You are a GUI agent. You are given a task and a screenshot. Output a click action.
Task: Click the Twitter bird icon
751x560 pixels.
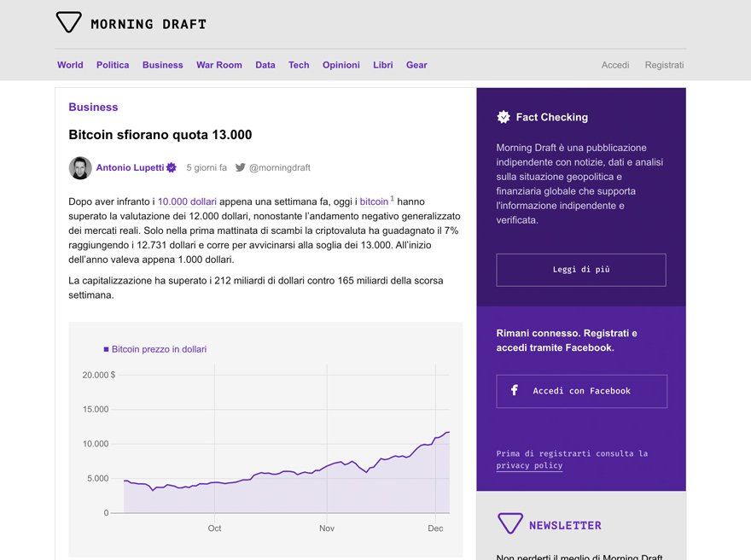pos(241,167)
